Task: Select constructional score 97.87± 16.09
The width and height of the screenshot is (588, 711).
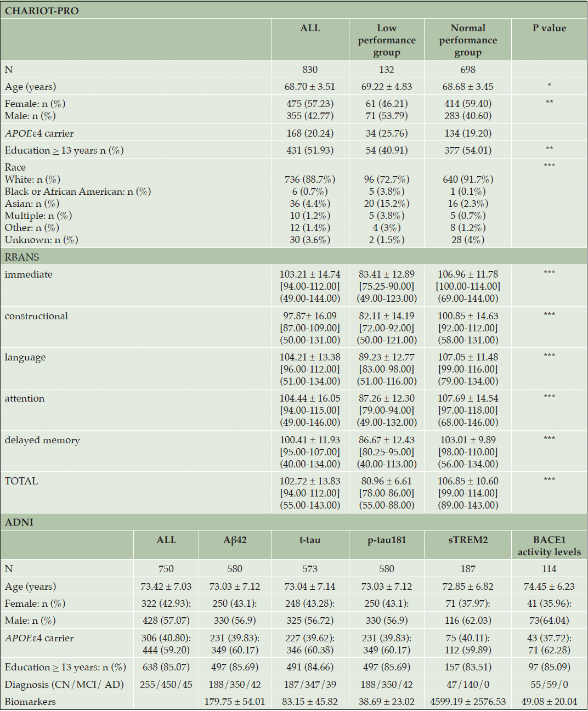Action: tap(310, 316)
